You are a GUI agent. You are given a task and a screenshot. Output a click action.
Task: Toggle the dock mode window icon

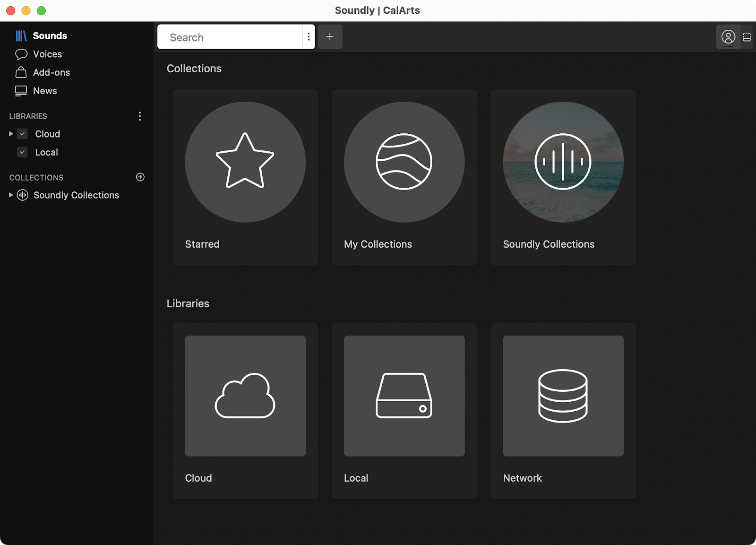pos(747,37)
